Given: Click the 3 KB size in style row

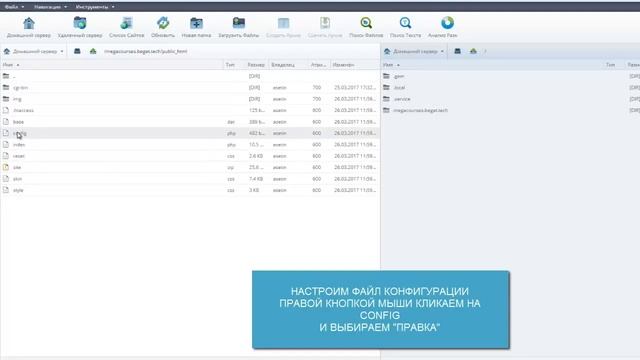Looking at the screenshot, I should click(x=254, y=190).
